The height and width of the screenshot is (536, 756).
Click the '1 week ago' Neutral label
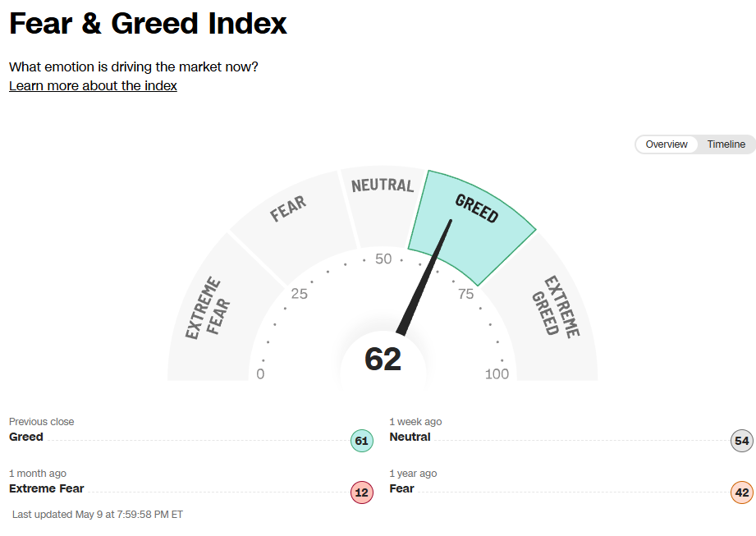tap(410, 437)
